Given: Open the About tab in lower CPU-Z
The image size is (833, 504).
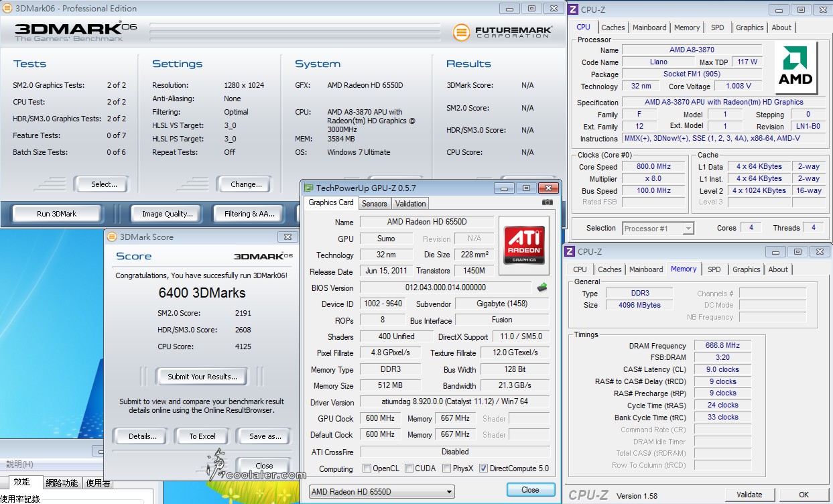Looking at the screenshot, I should pos(778,269).
